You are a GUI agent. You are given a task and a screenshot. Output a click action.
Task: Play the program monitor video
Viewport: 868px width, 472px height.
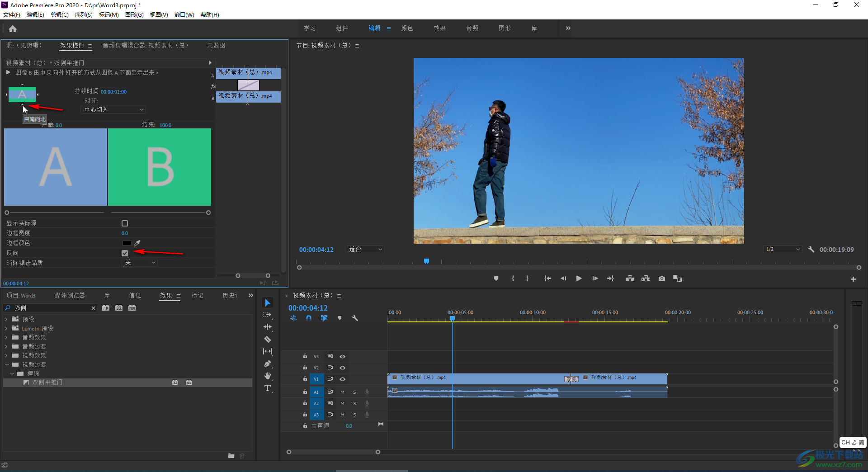point(579,278)
